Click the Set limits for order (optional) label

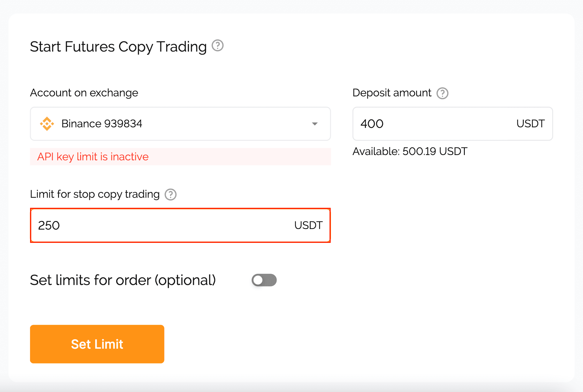click(x=123, y=280)
